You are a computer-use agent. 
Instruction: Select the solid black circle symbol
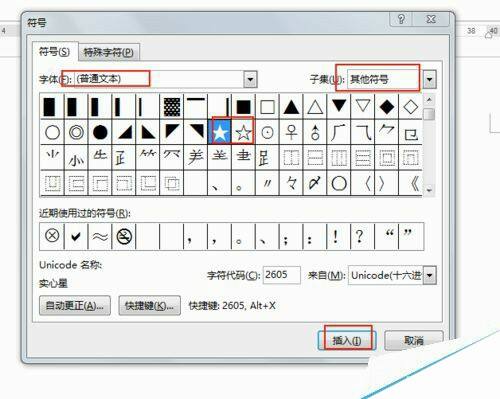(100, 132)
